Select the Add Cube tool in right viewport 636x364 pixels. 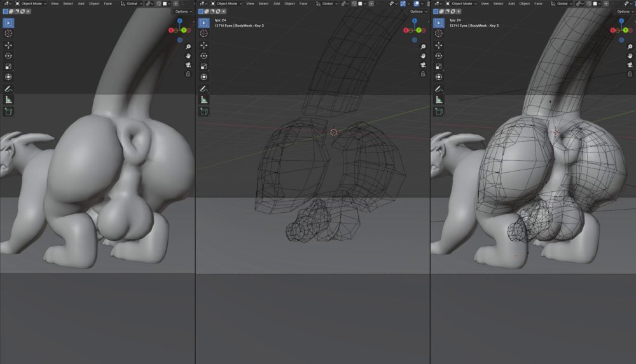tap(438, 111)
